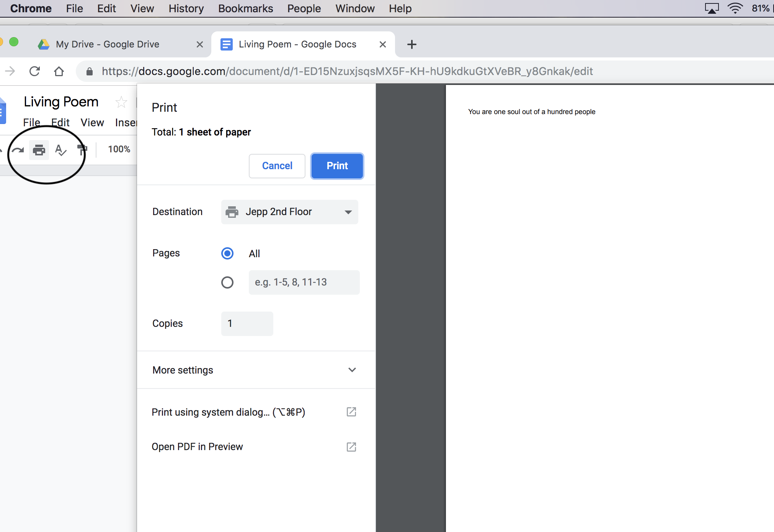The width and height of the screenshot is (774, 532).
Task: Edit the number of copies field
Action: pyautogui.click(x=246, y=323)
